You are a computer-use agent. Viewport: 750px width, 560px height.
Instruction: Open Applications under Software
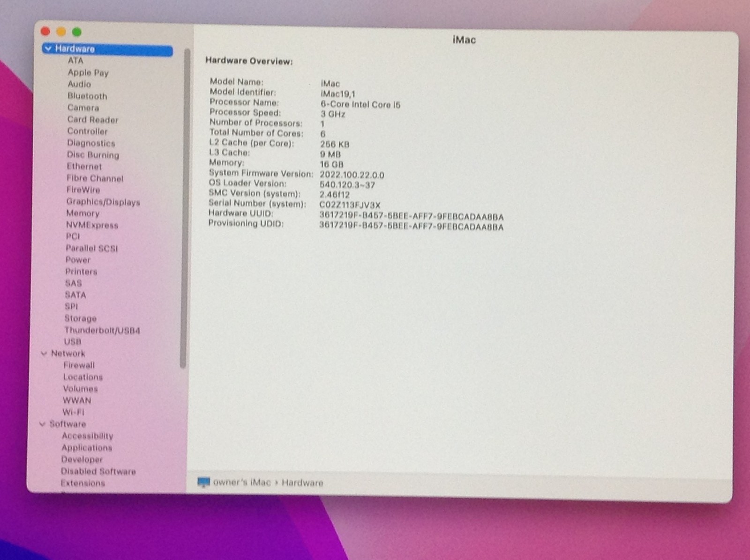(87, 448)
